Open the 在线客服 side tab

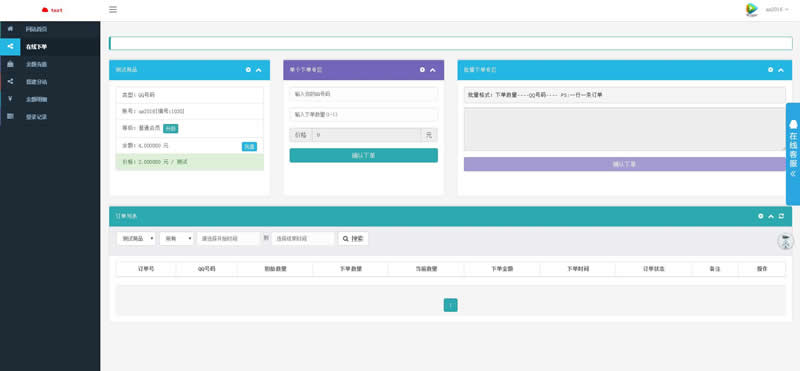click(793, 154)
